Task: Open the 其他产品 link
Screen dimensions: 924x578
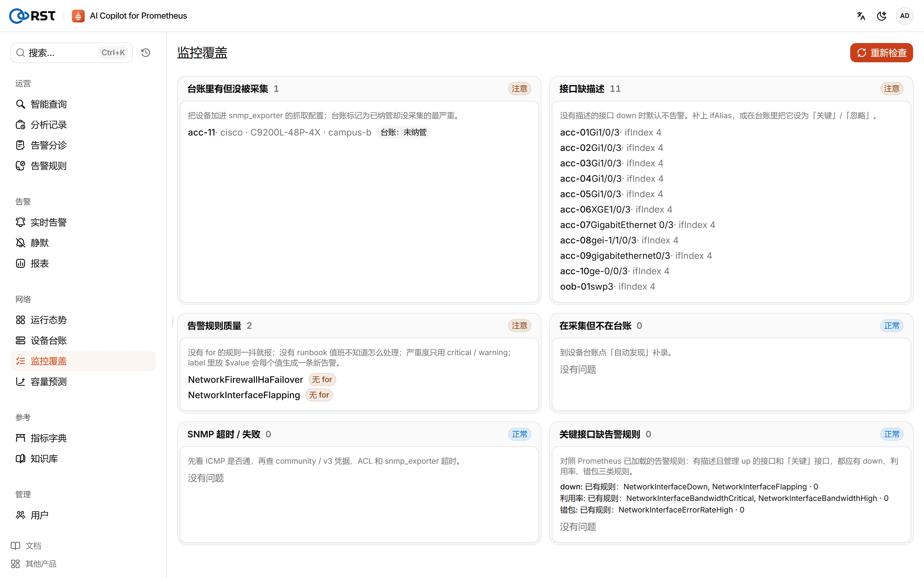Action: pos(34,564)
